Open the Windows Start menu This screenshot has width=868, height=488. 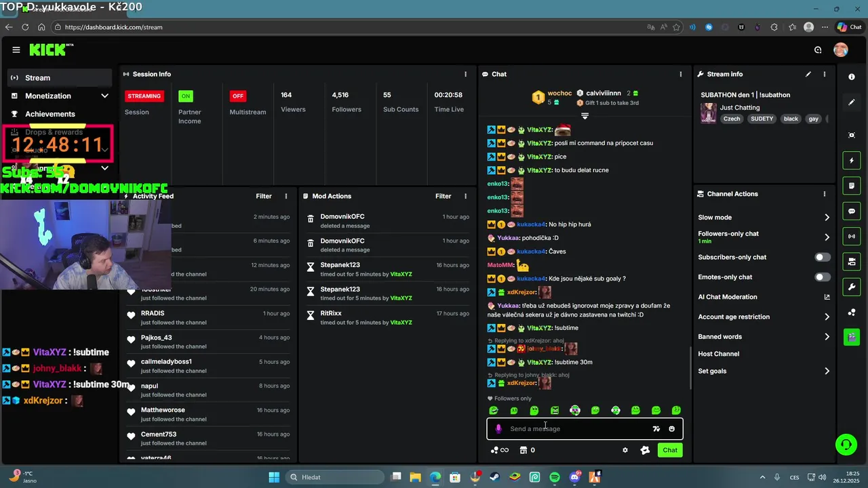pos(274,477)
